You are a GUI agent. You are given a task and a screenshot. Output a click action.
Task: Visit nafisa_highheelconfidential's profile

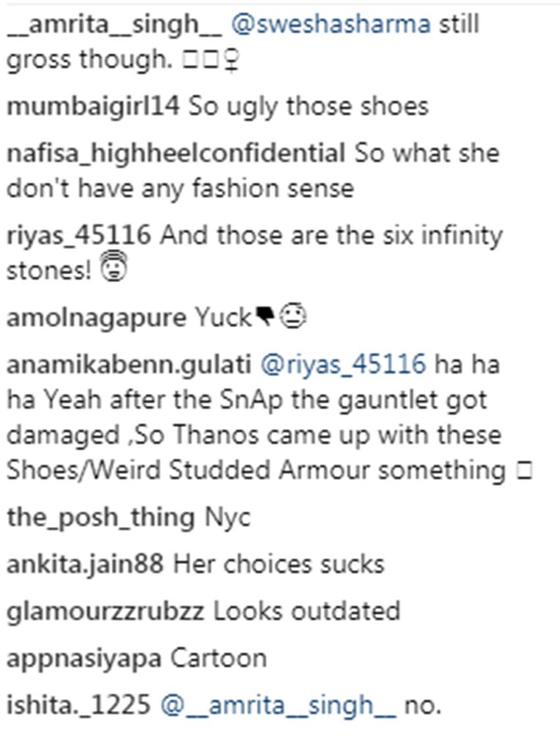coord(176,154)
